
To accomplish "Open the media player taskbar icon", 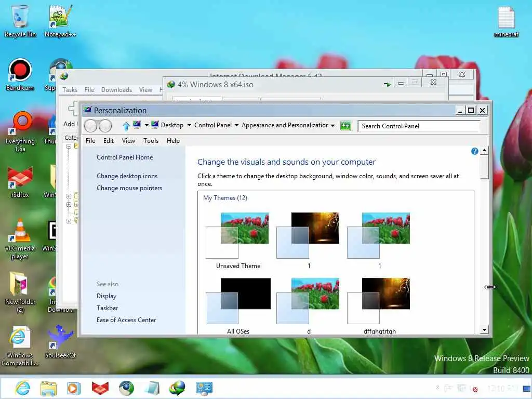I will tap(73, 388).
